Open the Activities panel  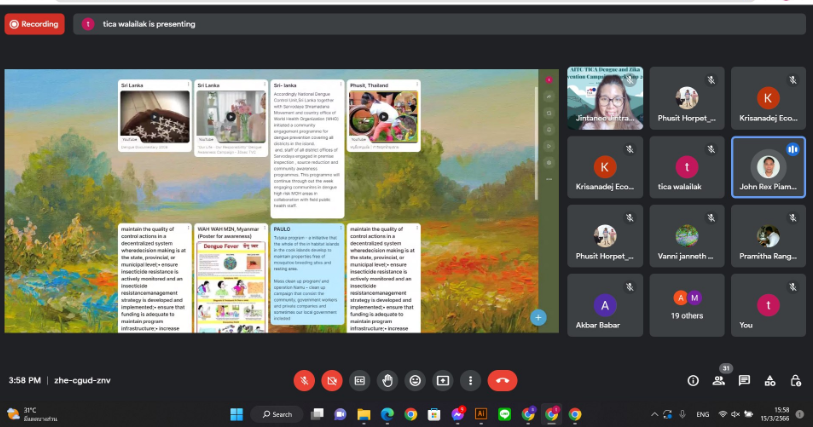[x=770, y=380]
